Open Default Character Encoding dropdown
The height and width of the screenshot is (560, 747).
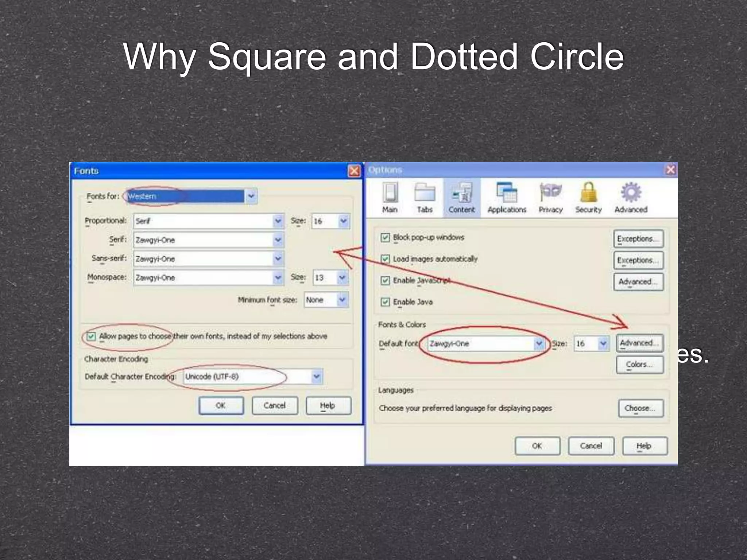pos(253,377)
